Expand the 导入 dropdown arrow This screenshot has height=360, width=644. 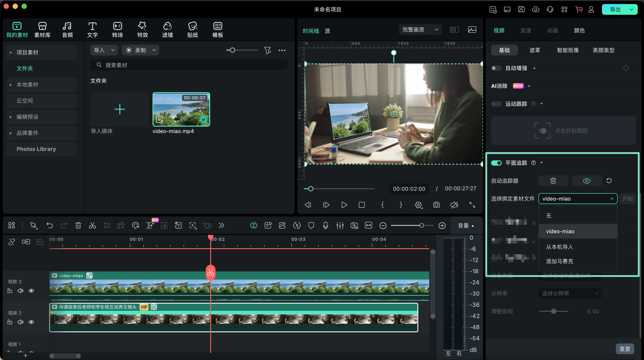tap(113, 50)
